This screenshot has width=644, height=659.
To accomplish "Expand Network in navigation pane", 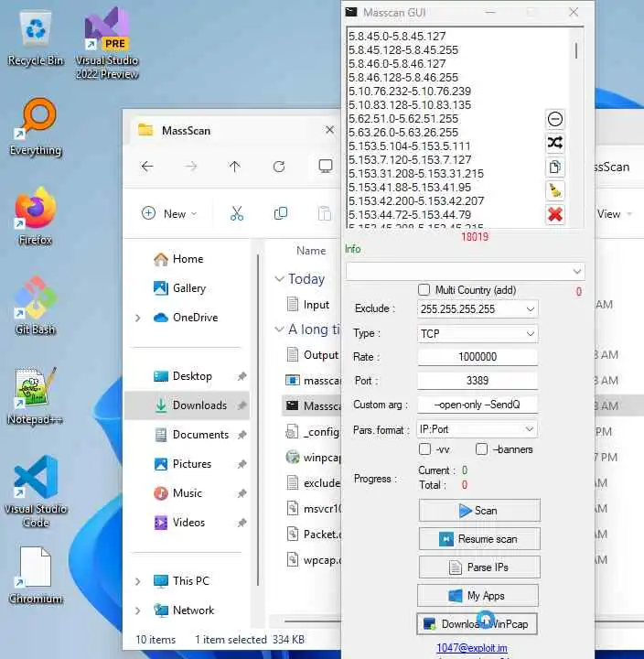I will pyautogui.click(x=138, y=610).
